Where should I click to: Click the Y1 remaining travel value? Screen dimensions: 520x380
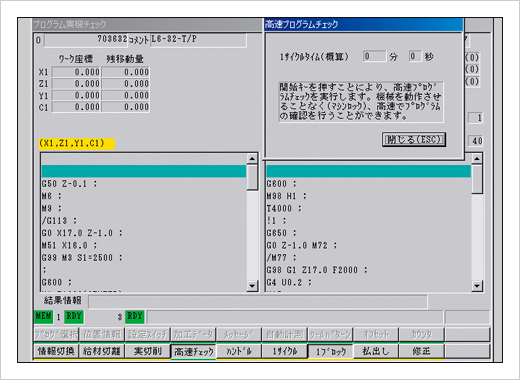pyautogui.click(x=126, y=96)
